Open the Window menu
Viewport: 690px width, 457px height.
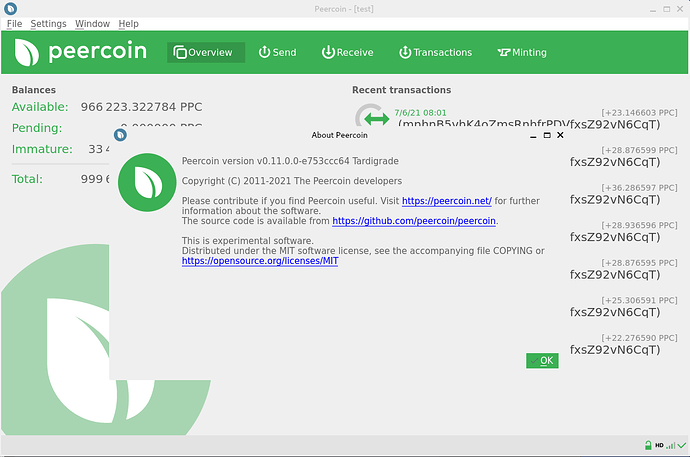[x=92, y=24]
